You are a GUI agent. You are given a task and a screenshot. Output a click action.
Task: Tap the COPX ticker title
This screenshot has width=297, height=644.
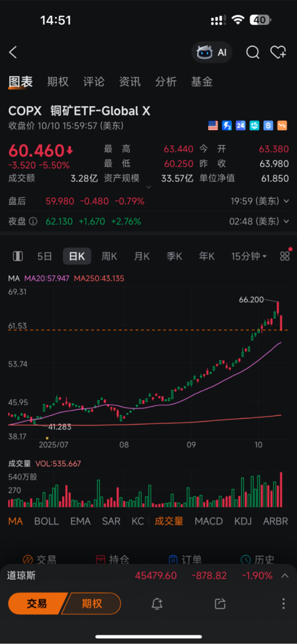click(x=25, y=111)
